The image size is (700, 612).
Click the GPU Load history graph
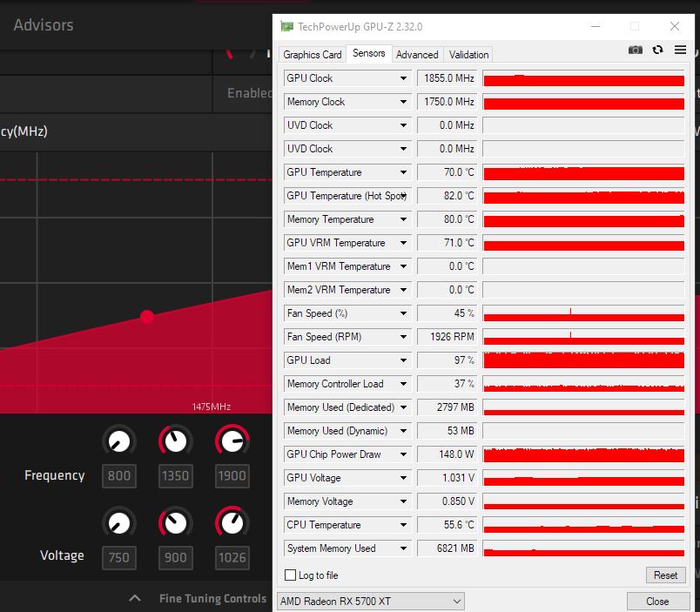583,360
